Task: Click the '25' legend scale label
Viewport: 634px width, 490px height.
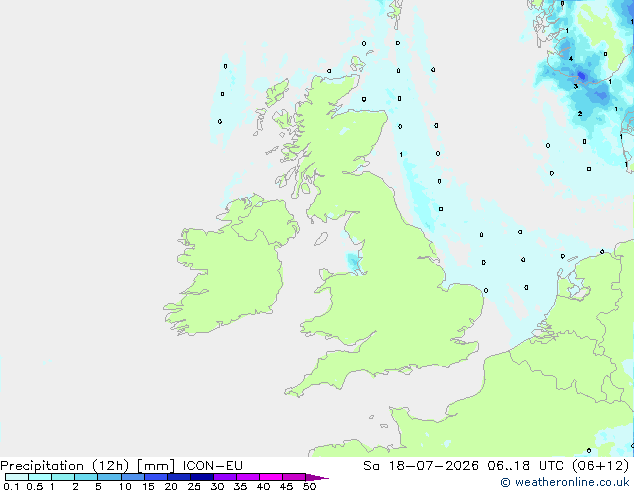Action: tap(194, 486)
